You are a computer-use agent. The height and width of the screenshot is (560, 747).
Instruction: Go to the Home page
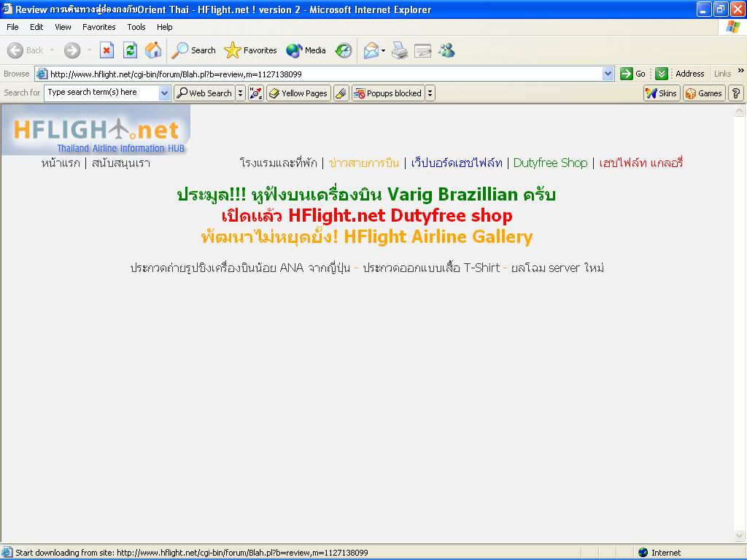pyautogui.click(x=153, y=50)
